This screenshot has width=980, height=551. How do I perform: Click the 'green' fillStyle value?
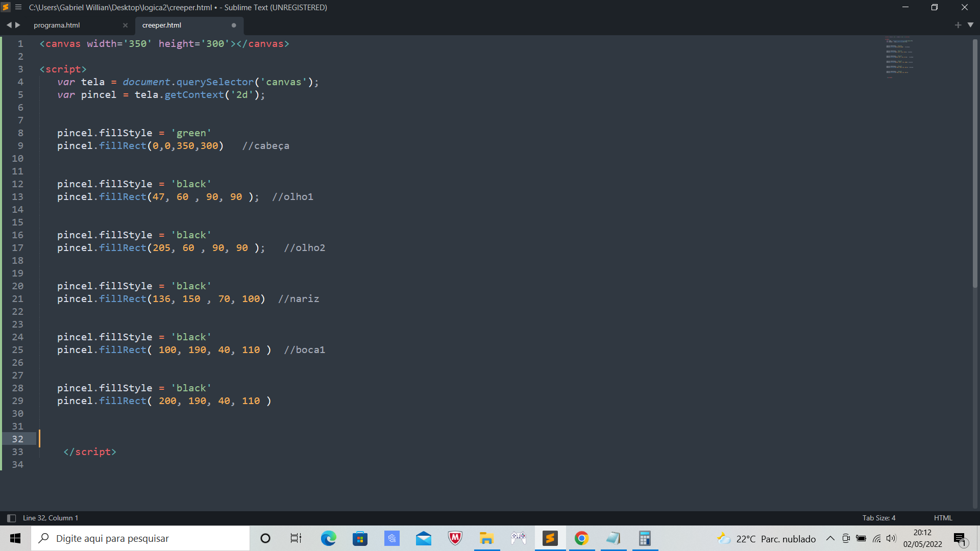(191, 133)
